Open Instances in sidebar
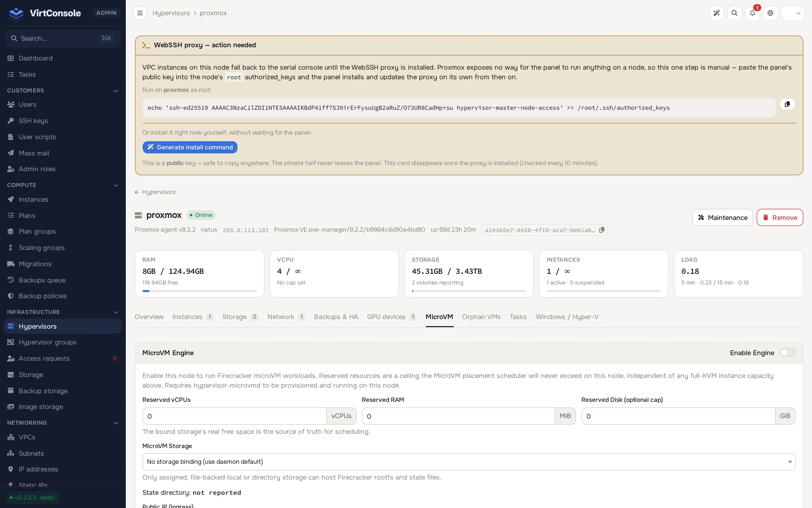The height and width of the screenshot is (508, 812). coord(63,199)
